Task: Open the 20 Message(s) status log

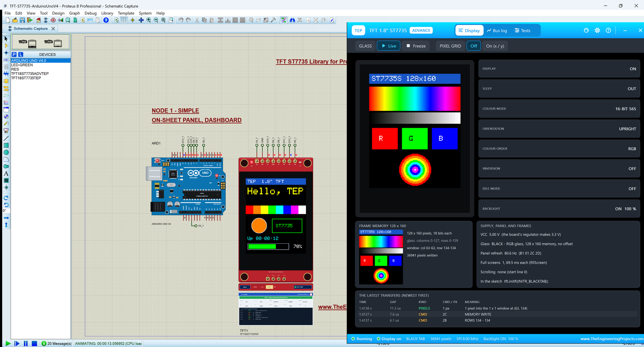Action: [x=57, y=343]
